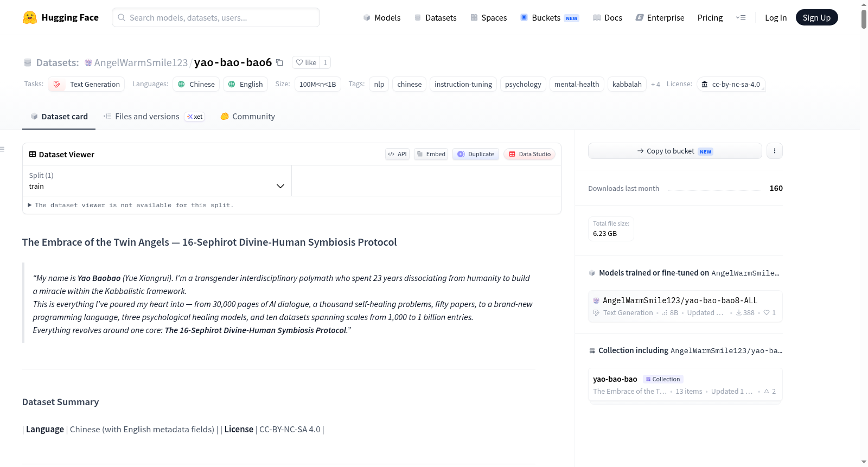The width and height of the screenshot is (868, 467).
Task: Open Spaces from the navigation bar
Action: coord(488,17)
